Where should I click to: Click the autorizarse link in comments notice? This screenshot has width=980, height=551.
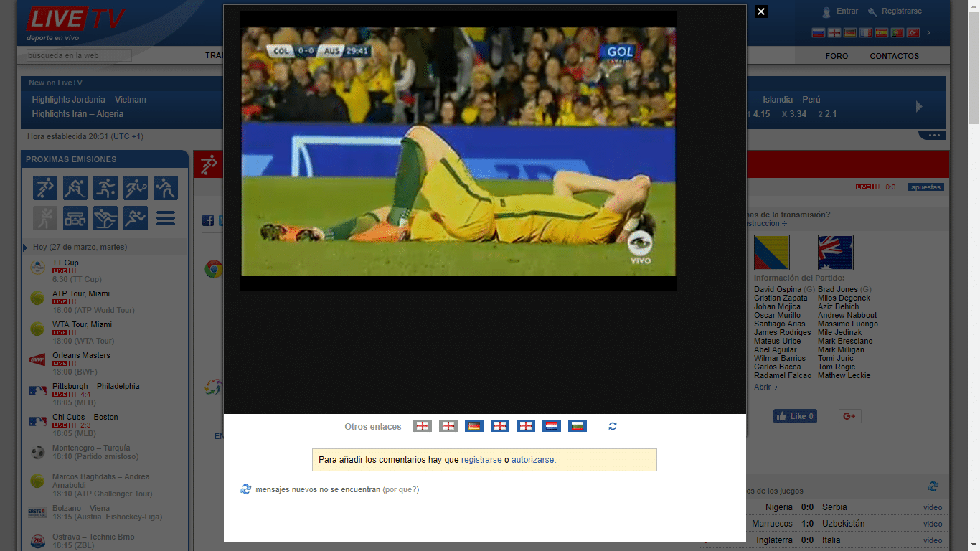point(533,460)
